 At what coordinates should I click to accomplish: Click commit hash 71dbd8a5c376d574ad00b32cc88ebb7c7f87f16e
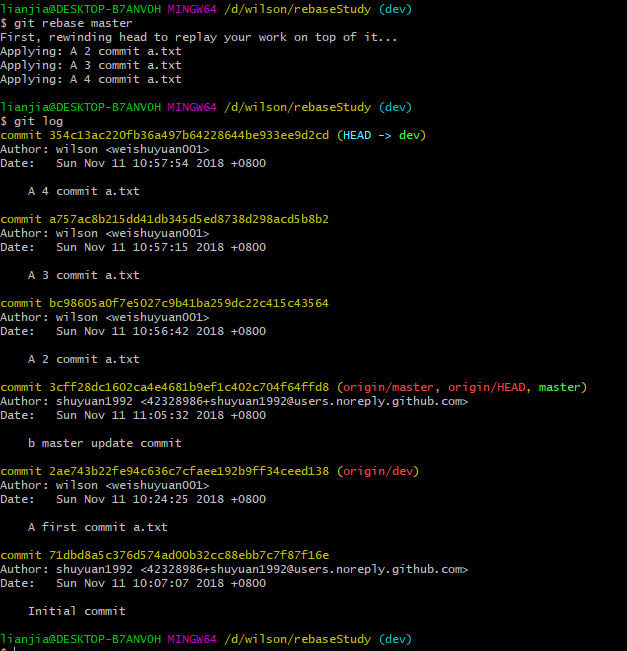tap(189, 555)
